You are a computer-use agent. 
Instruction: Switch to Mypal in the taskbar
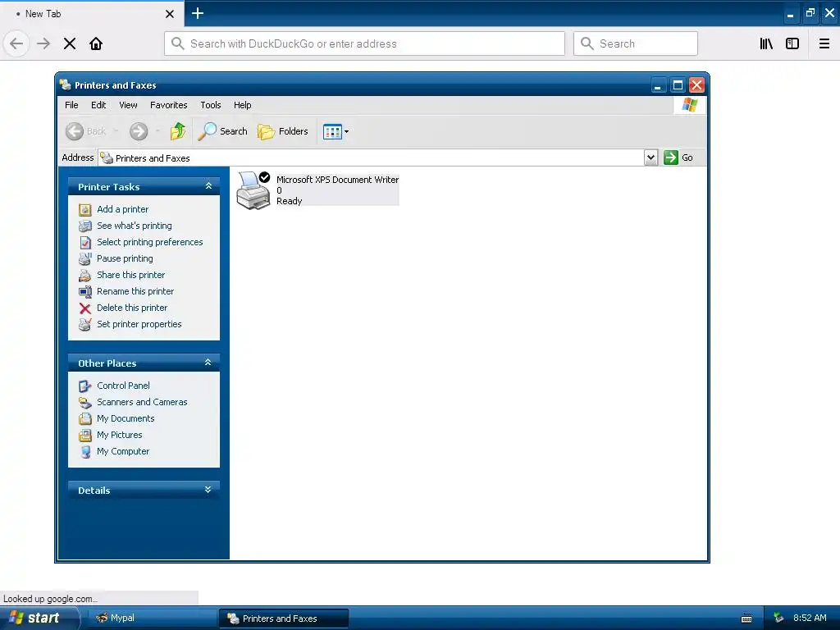tap(152, 619)
